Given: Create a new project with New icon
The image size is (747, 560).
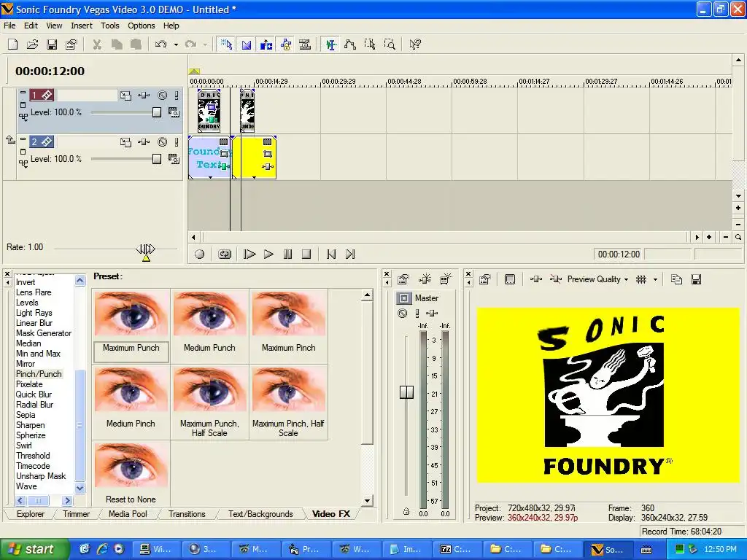Looking at the screenshot, I should (13, 44).
